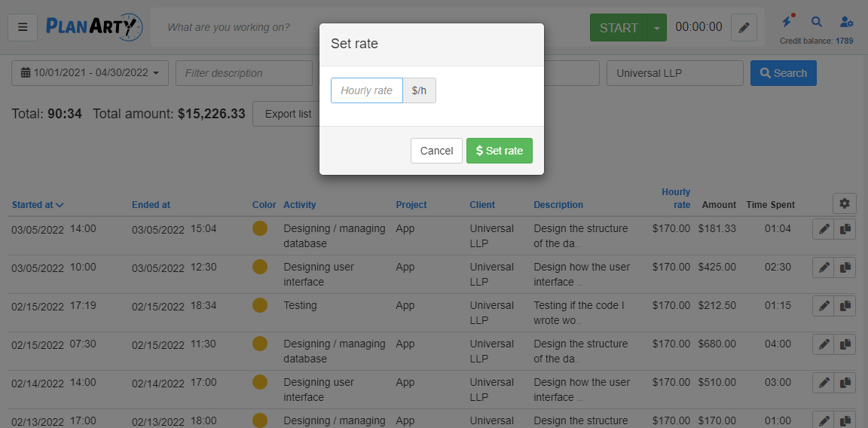
Task: Open table column settings gear
Action: (x=844, y=203)
